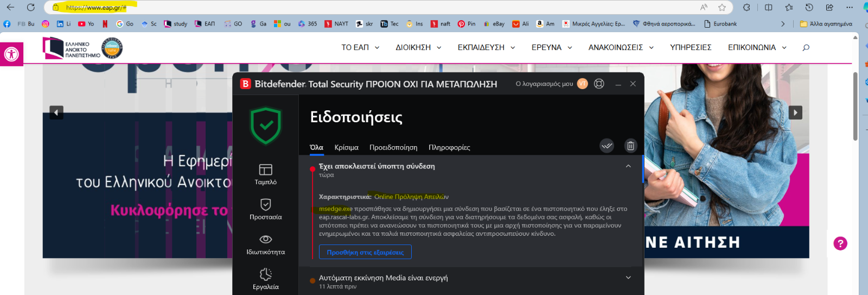Go back with the browser back arrow
Viewport: 868px width, 295px height.
point(10,7)
